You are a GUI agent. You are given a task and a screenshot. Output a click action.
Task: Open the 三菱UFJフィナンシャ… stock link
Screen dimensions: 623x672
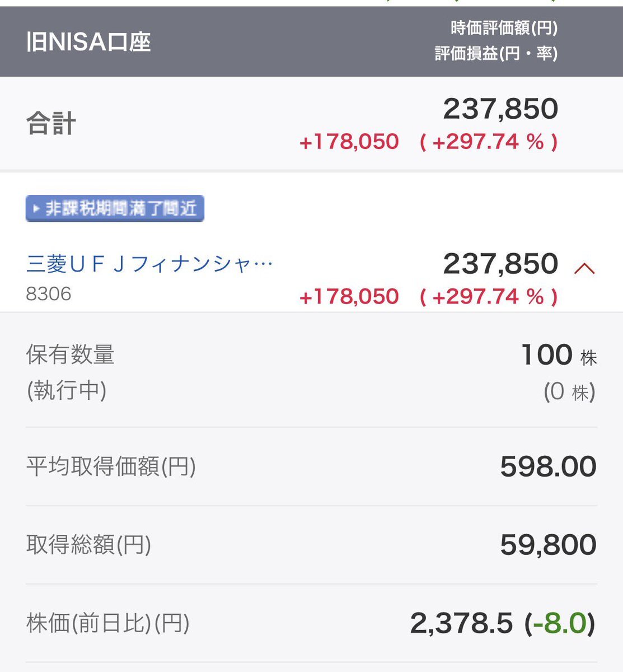coord(149,264)
